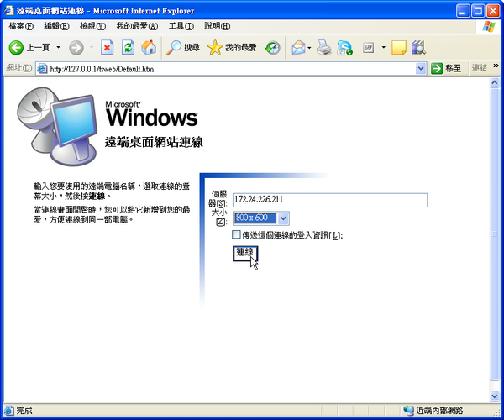This screenshot has height=420, width=504.
Task: Click the server address input field
Action: pos(330,200)
